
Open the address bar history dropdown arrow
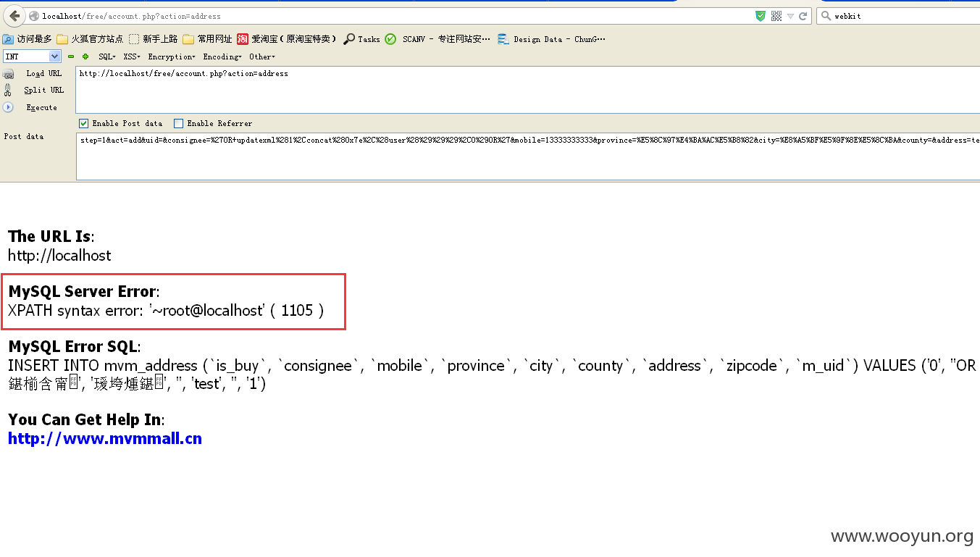click(791, 16)
